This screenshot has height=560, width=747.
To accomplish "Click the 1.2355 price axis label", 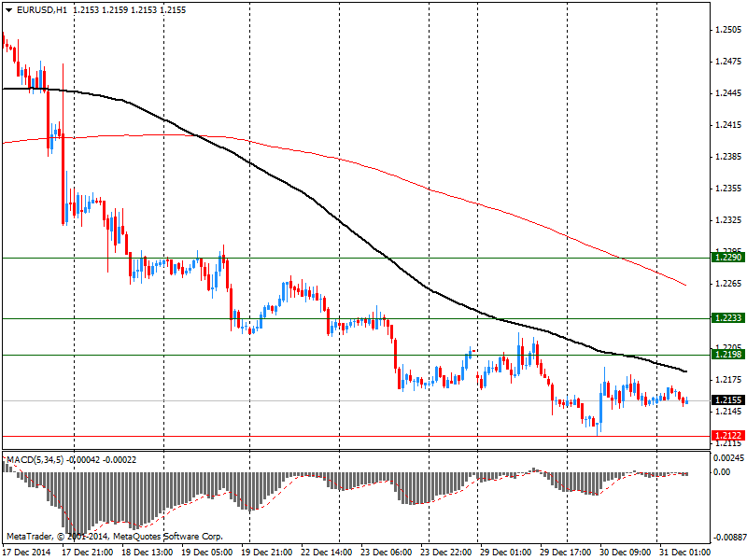I will [x=728, y=189].
